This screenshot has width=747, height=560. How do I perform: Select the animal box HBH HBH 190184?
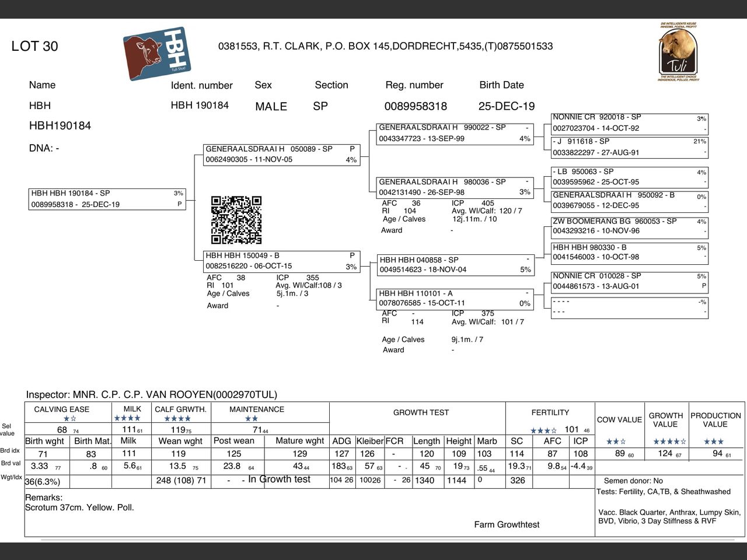pyautogui.click(x=107, y=199)
